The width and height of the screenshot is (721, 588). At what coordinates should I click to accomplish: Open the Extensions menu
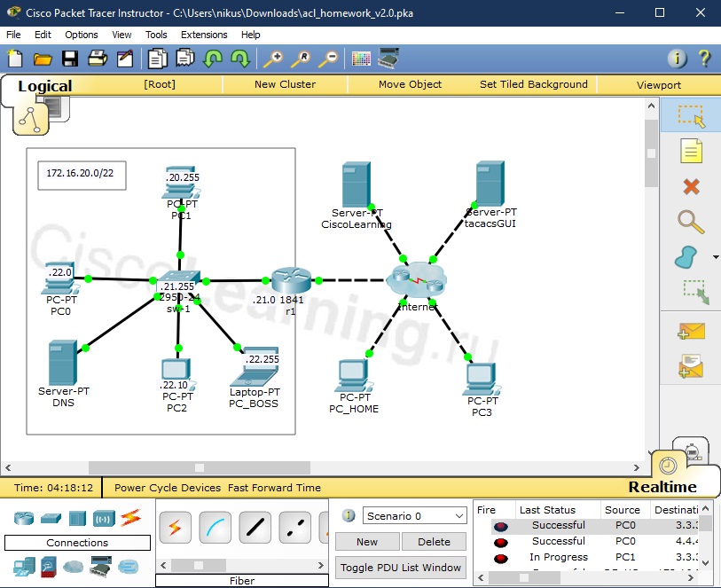click(204, 35)
